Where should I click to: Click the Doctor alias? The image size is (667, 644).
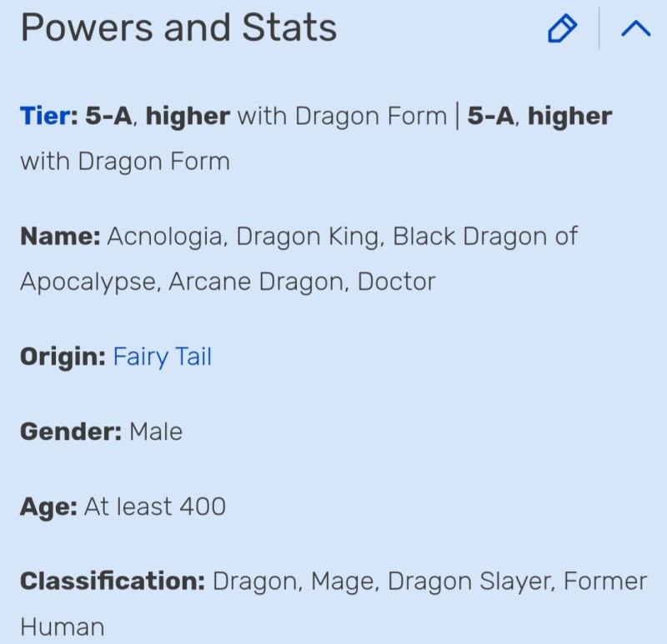tap(396, 282)
